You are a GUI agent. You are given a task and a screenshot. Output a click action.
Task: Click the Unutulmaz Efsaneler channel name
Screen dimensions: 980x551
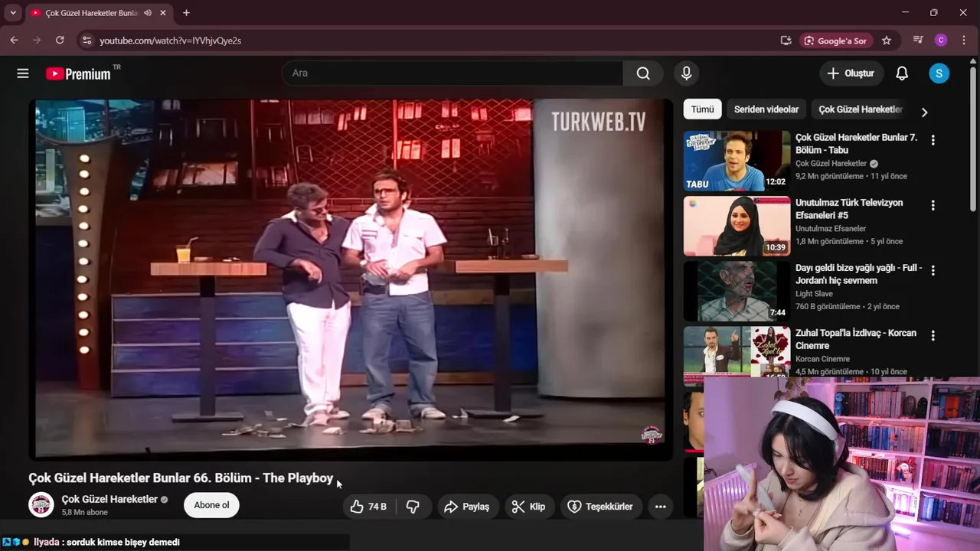click(831, 229)
